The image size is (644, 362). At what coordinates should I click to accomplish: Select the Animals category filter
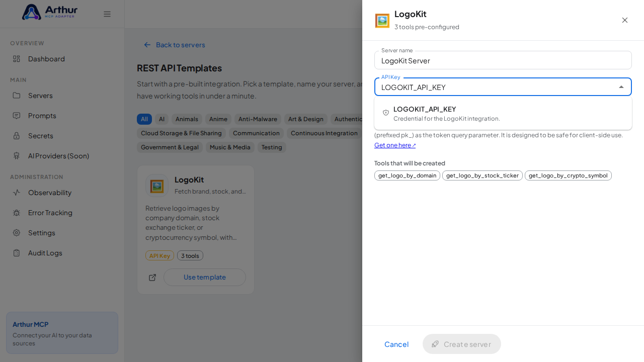point(187,119)
